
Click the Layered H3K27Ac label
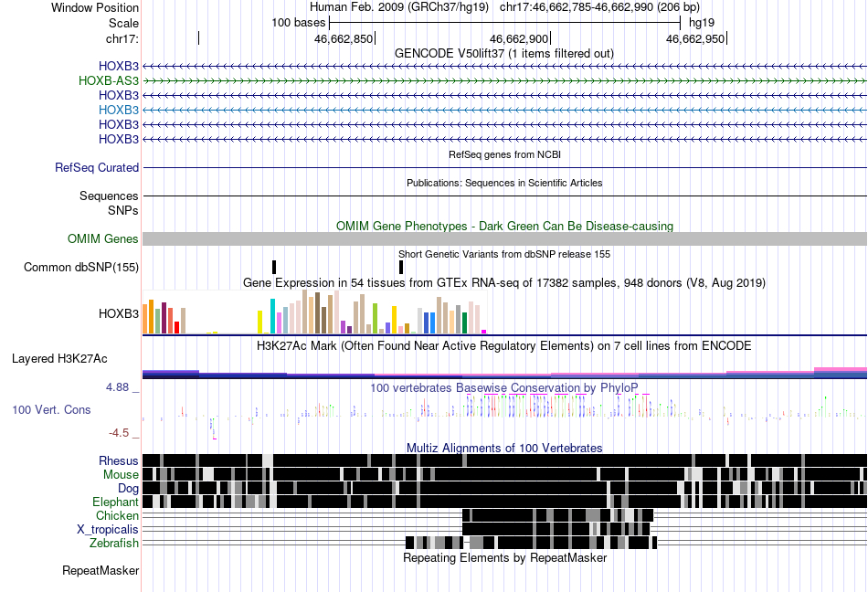pyautogui.click(x=59, y=358)
